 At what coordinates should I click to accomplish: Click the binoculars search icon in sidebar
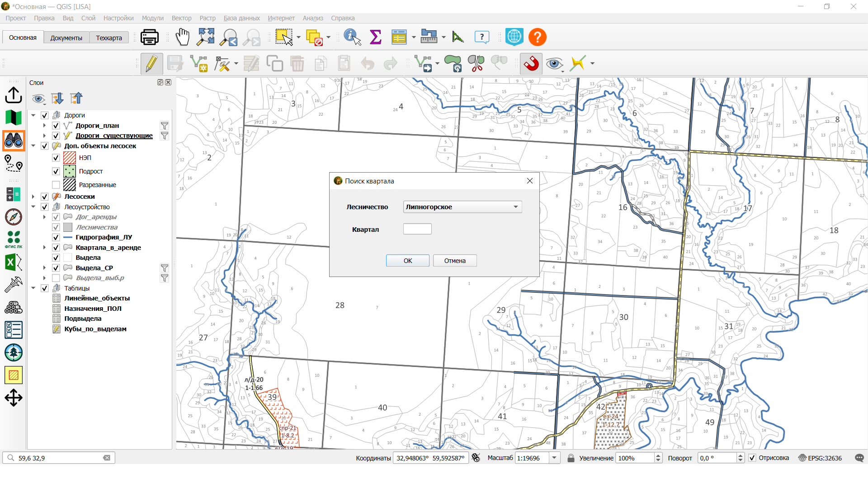14,141
